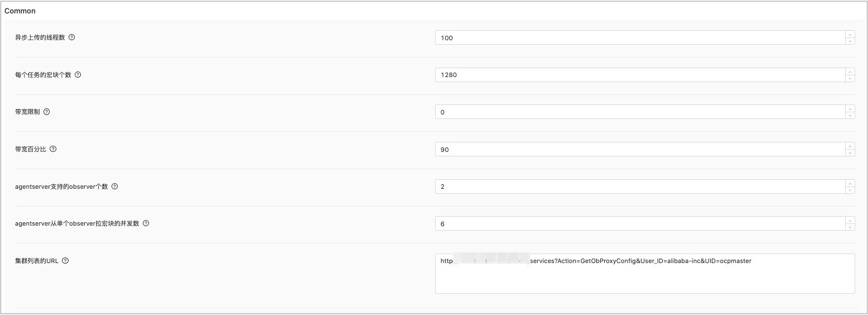The image size is (868, 315).
Task: Increase the 并发数 value with up arrow
Action: tap(850, 220)
